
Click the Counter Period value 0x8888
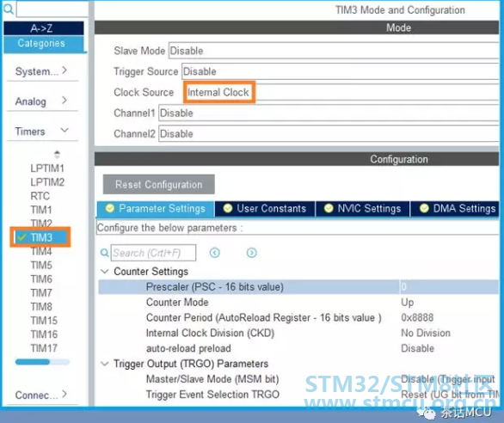click(417, 317)
